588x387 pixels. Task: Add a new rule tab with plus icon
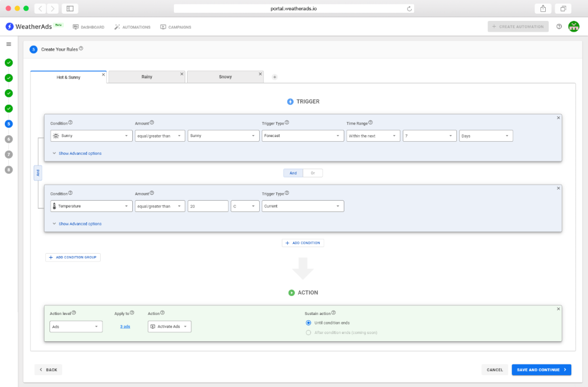tap(275, 77)
